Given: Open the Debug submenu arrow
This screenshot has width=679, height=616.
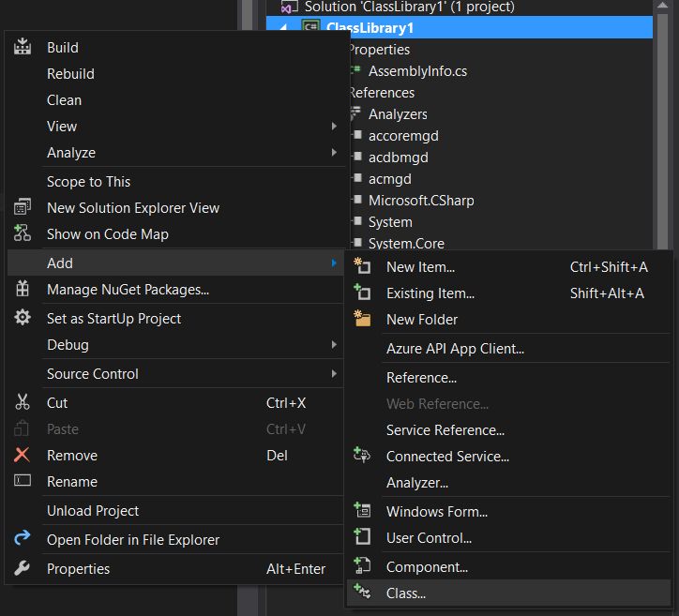Looking at the screenshot, I should (x=334, y=345).
